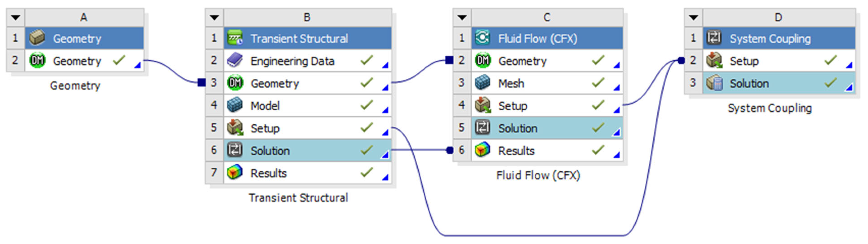The height and width of the screenshot is (244, 868).
Task: Open system B dropdown arrow menu
Action: pos(214,18)
